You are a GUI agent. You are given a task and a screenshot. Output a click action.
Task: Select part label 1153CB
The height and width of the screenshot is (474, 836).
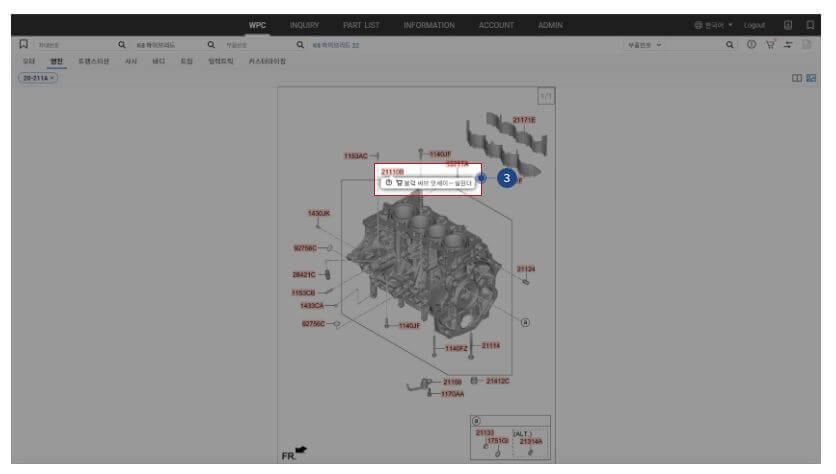pos(303,293)
